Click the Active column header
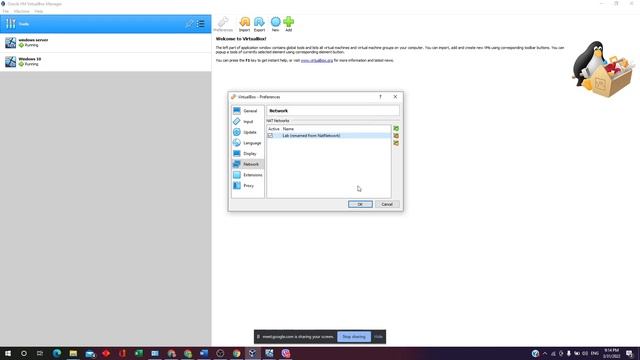Viewport: 640px width, 360px height. [273, 129]
